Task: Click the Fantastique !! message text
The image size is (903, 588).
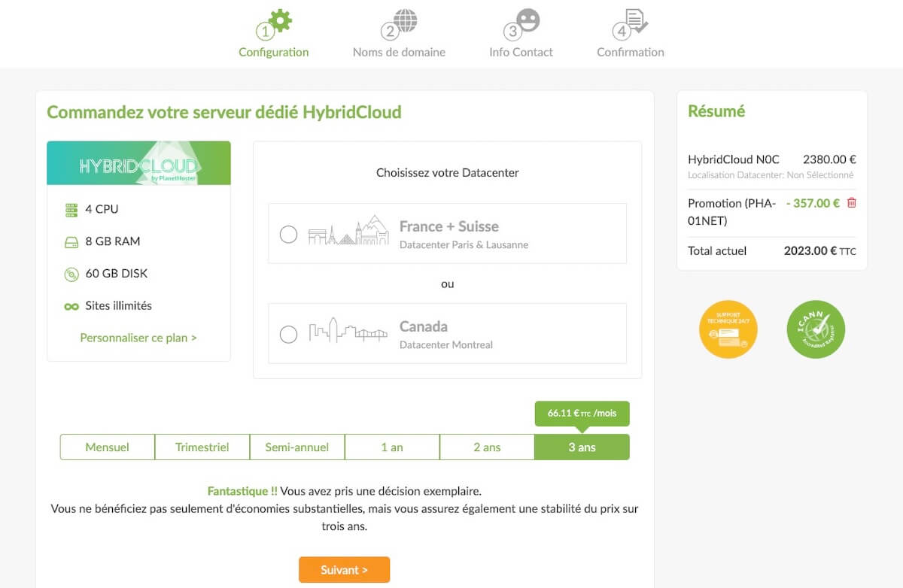Action: point(242,491)
